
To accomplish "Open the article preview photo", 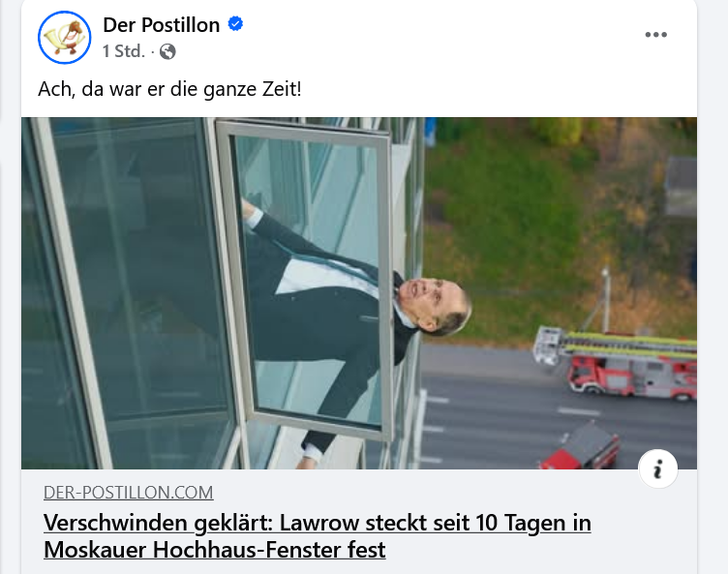I will (x=359, y=293).
